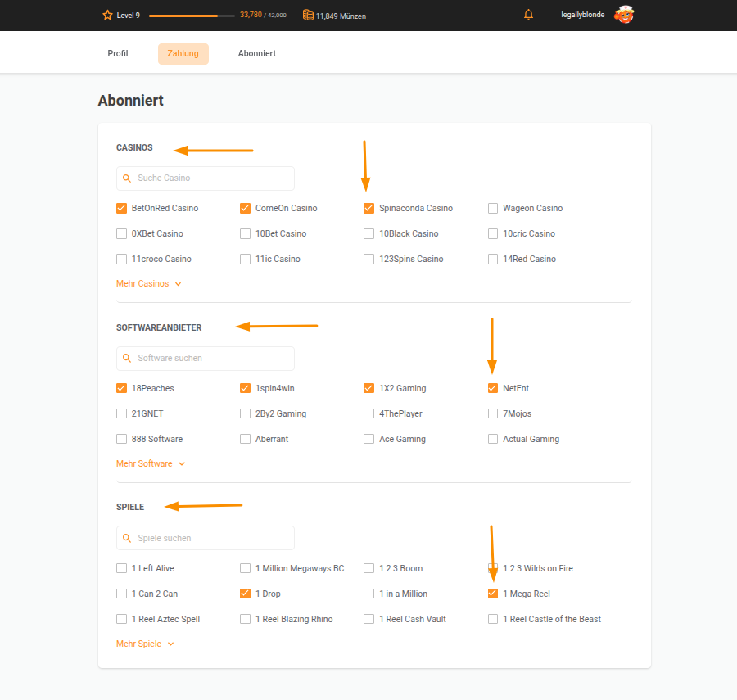Select the Zahlung tab

(183, 53)
